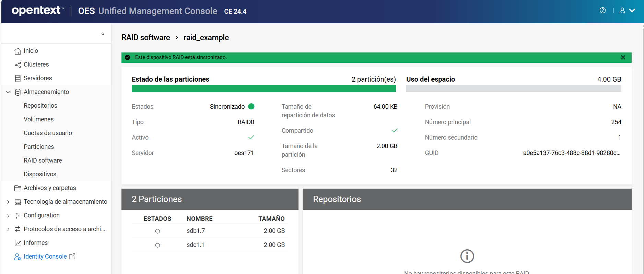Navigate to RAID software breadcrumb
Screen dimensions: 644x274
click(146, 37)
